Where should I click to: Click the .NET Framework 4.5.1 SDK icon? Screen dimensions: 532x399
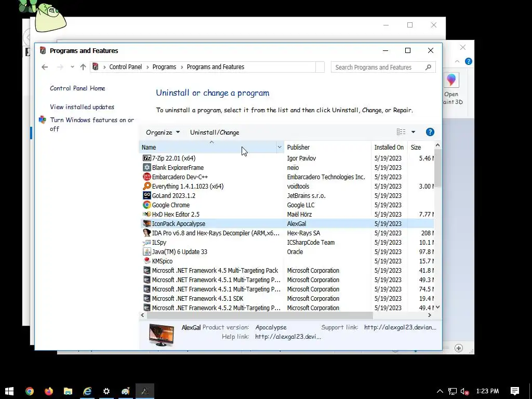(x=147, y=299)
